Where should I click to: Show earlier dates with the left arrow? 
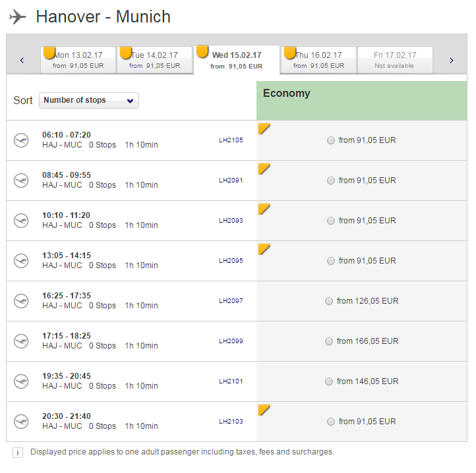coord(22,61)
